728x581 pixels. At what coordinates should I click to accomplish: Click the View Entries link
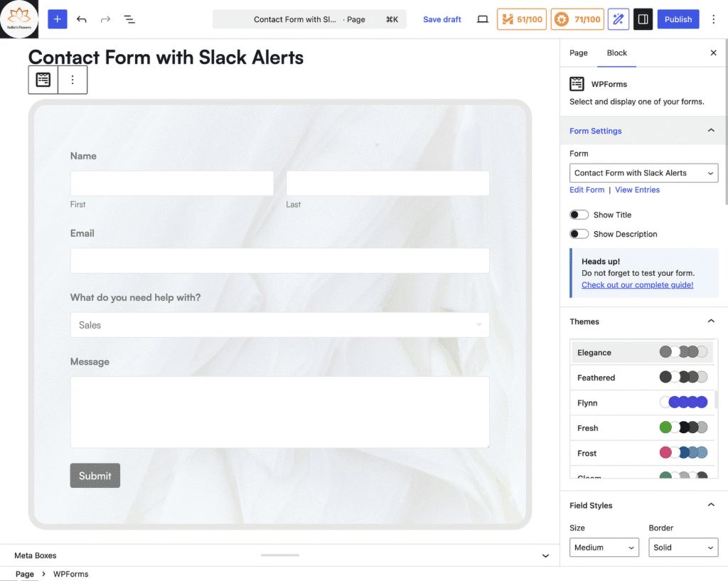(x=637, y=189)
